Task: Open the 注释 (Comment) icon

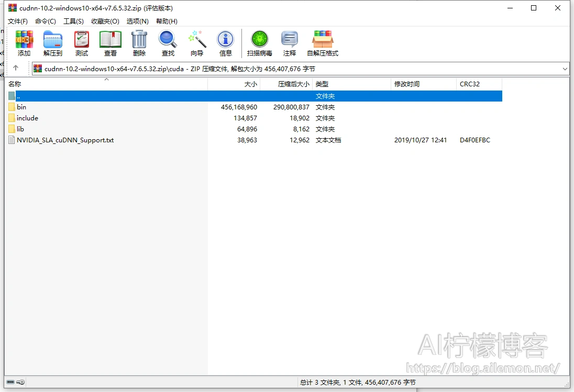Action: tap(289, 39)
